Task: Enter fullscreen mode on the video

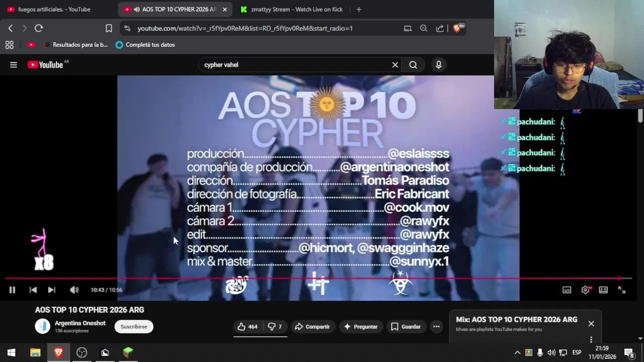Action: point(622,290)
